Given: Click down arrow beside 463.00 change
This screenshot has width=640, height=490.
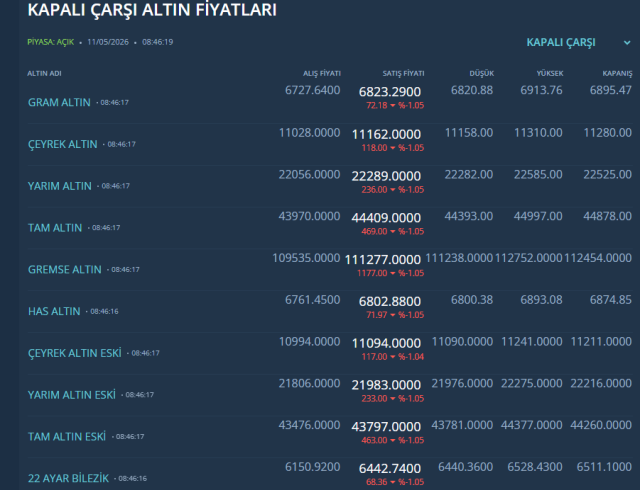Looking at the screenshot, I should (393, 441).
